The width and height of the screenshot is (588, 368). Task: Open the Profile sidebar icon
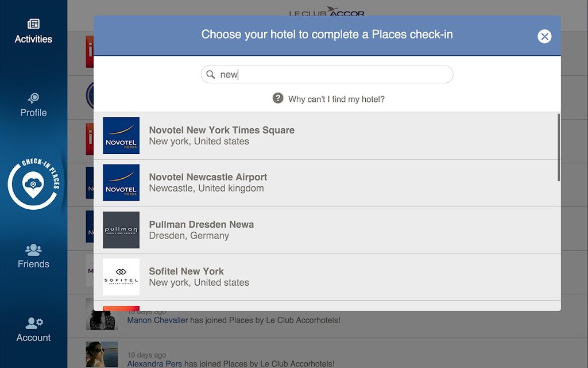(x=33, y=105)
